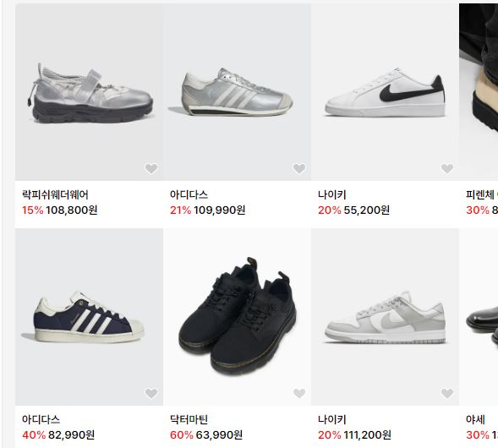Viewport: 498px width, 448px height.
Task: Open the 닥터마틴 brand link
Action: [189, 419]
